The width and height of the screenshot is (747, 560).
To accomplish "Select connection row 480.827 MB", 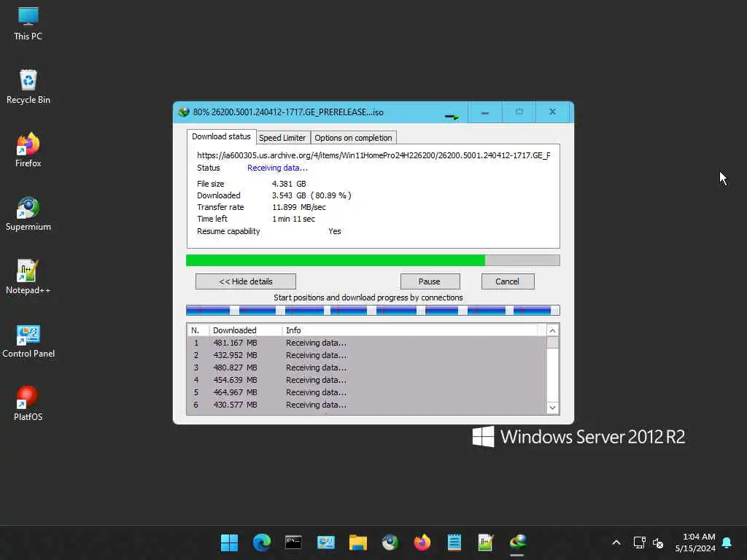I will (x=366, y=367).
